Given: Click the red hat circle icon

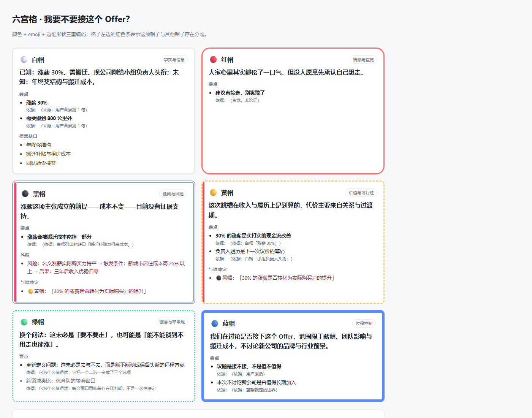Looking at the screenshot, I should [x=213, y=60].
